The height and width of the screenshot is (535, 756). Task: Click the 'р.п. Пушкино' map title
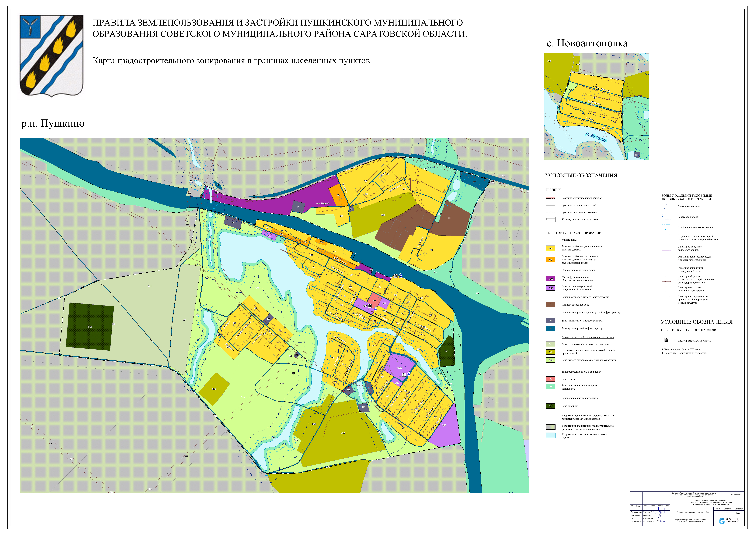[x=53, y=124]
